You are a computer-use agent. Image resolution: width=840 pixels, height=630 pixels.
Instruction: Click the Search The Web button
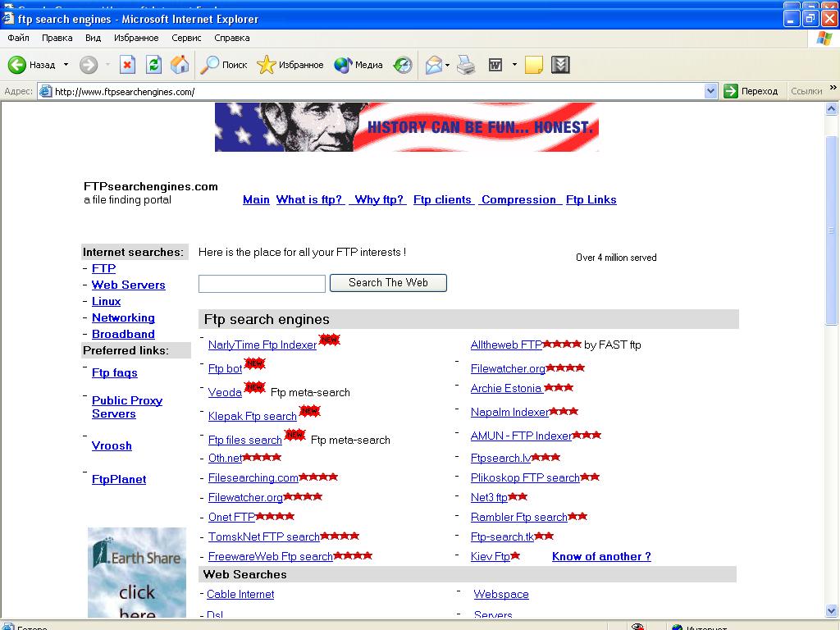(388, 283)
